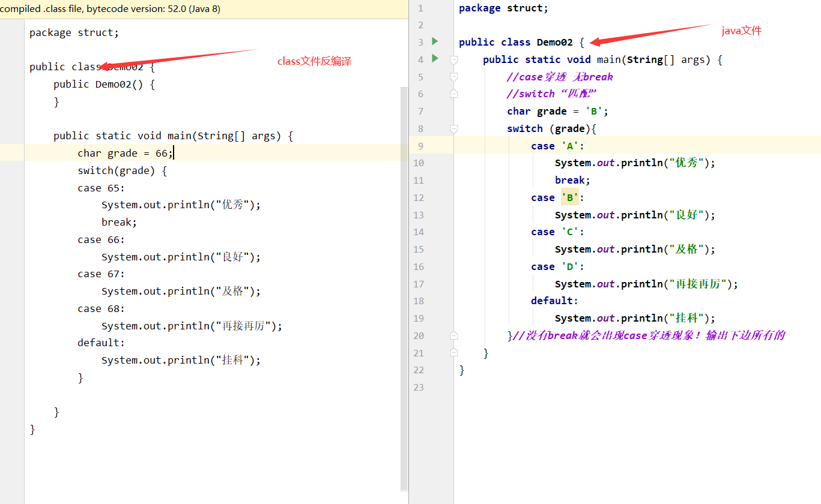Collapse the main method fold marker on line 4
Image resolution: width=821 pixels, height=504 pixels.
coord(454,59)
